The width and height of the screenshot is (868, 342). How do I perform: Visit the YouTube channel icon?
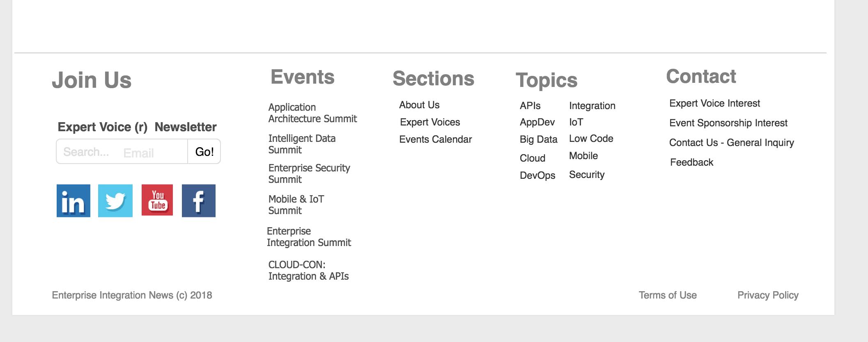(x=157, y=200)
